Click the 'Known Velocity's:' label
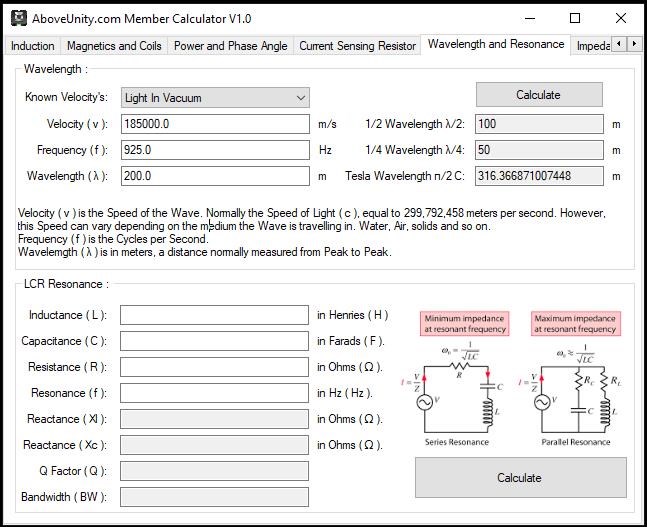Screen dimensions: 647x527 pos(66,97)
